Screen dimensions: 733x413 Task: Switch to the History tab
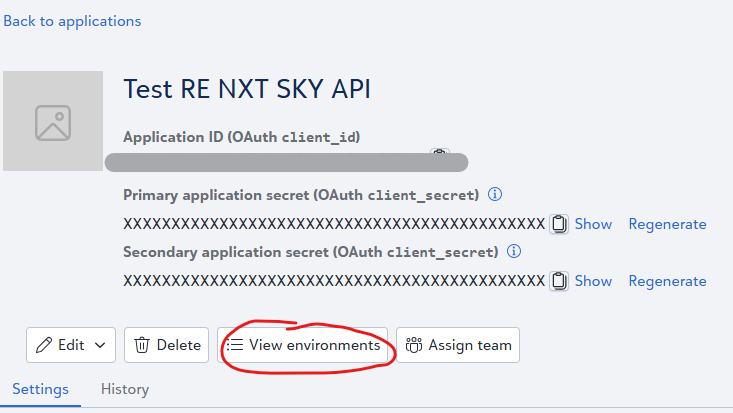click(125, 389)
